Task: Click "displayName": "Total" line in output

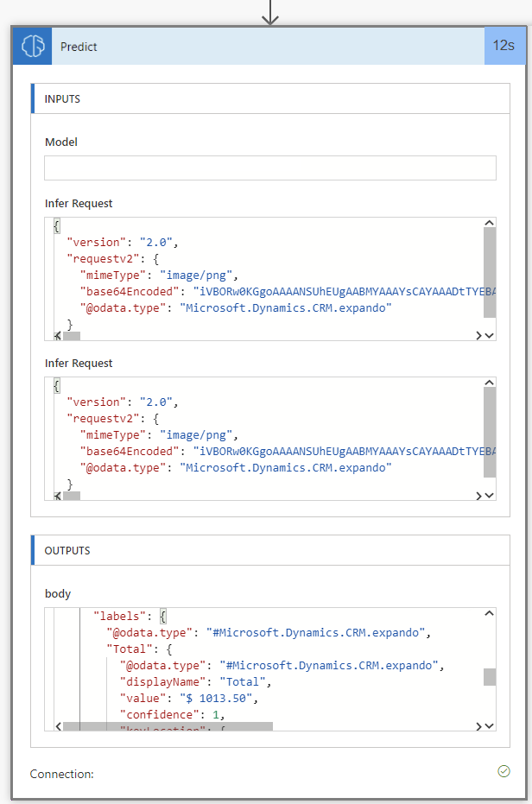Action: pos(195,682)
